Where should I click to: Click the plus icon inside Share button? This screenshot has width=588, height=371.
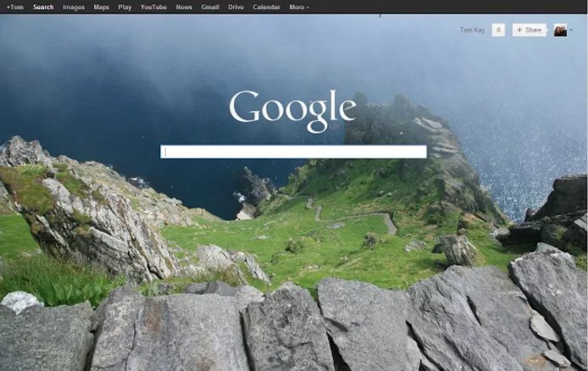519,30
